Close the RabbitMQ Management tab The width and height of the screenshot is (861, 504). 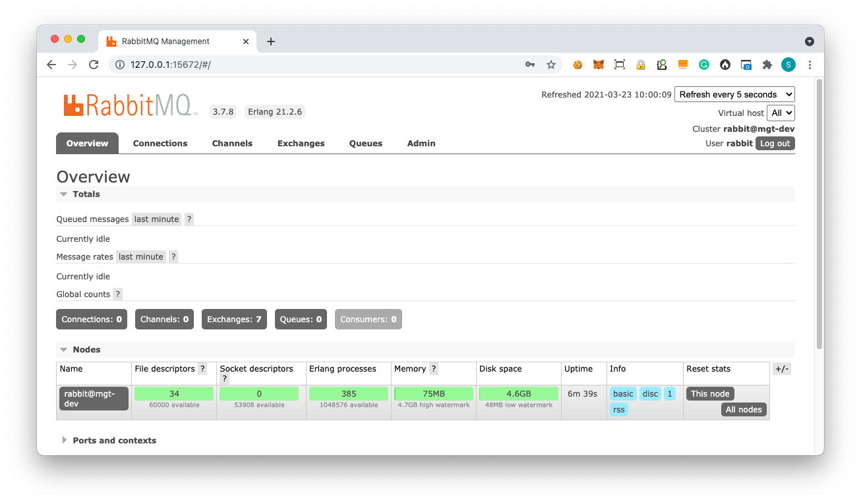coord(246,41)
